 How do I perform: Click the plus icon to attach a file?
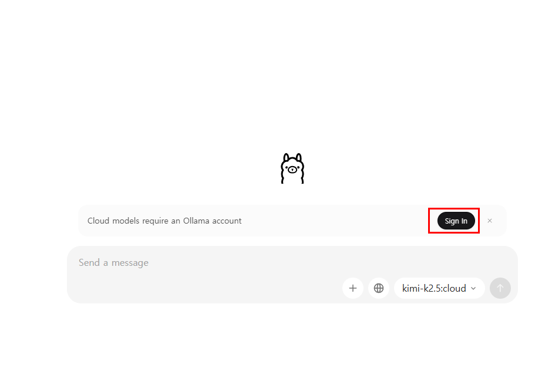click(353, 288)
